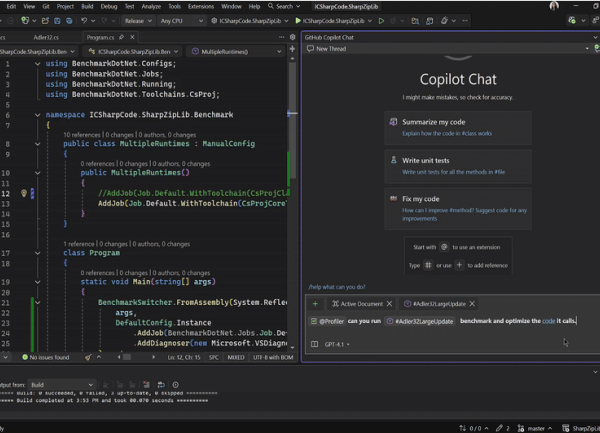Click the pencil pending changes icon in the status bar

coord(499,428)
